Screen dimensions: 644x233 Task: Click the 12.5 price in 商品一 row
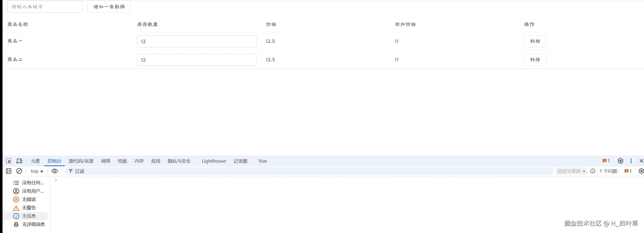click(x=270, y=41)
